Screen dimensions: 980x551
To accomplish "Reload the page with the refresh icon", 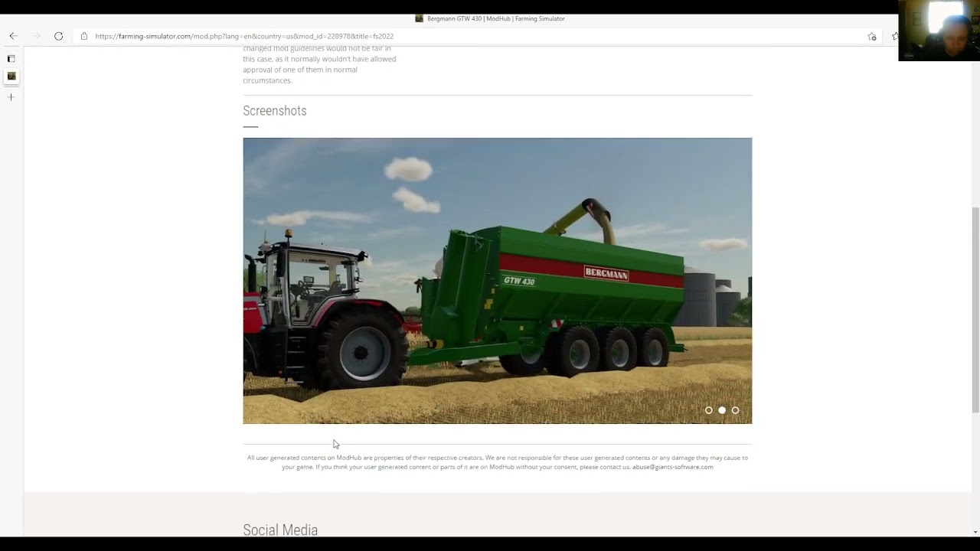I will tap(58, 36).
